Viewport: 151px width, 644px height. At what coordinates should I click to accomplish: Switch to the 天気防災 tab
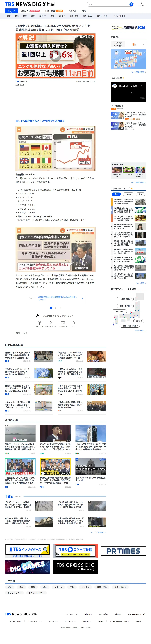tap(72, 11)
